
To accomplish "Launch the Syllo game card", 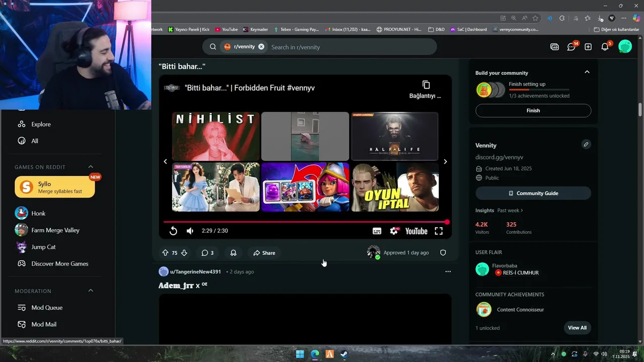I will click(55, 187).
